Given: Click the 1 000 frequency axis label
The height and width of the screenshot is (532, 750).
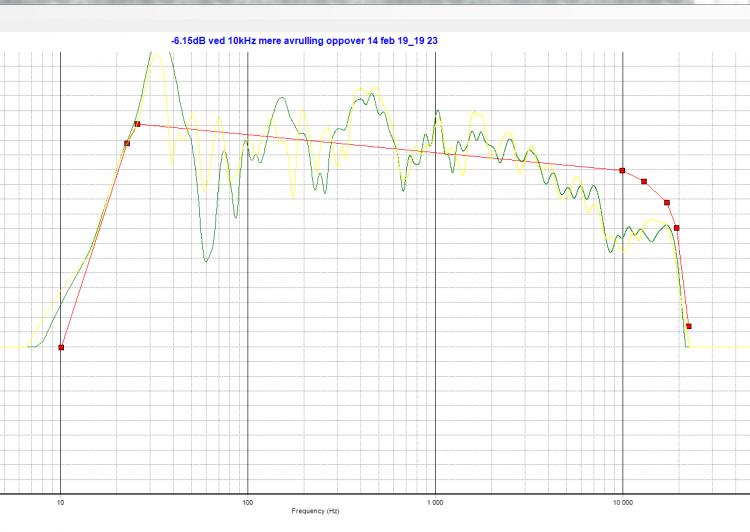Looking at the screenshot, I should click(x=435, y=502).
